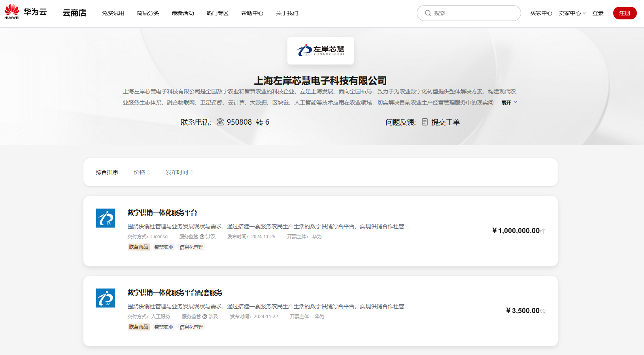Click the company name 上海左岸芯慧电子科技有限公司
Image resolution: width=644 pixels, height=355 pixels.
click(x=320, y=81)
